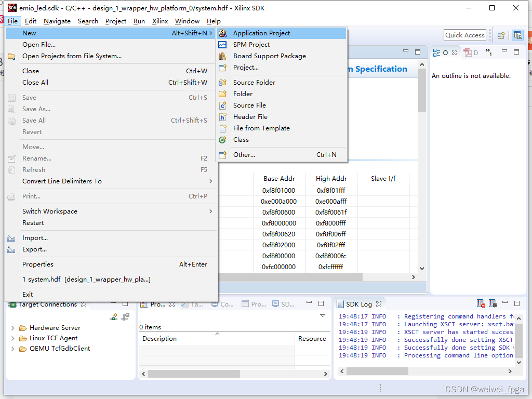532x399 pixels.
Task: Click the Resource column header
Action: (312, 339)
